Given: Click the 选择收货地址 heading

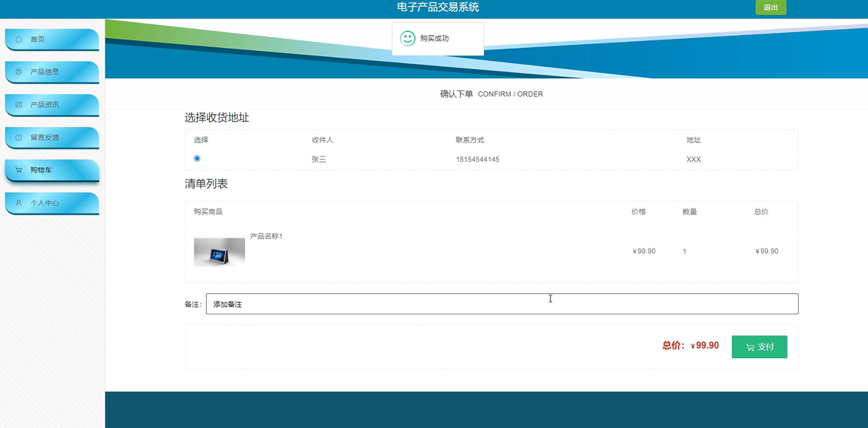Looking at the screenshot, I should pos(217,117).
